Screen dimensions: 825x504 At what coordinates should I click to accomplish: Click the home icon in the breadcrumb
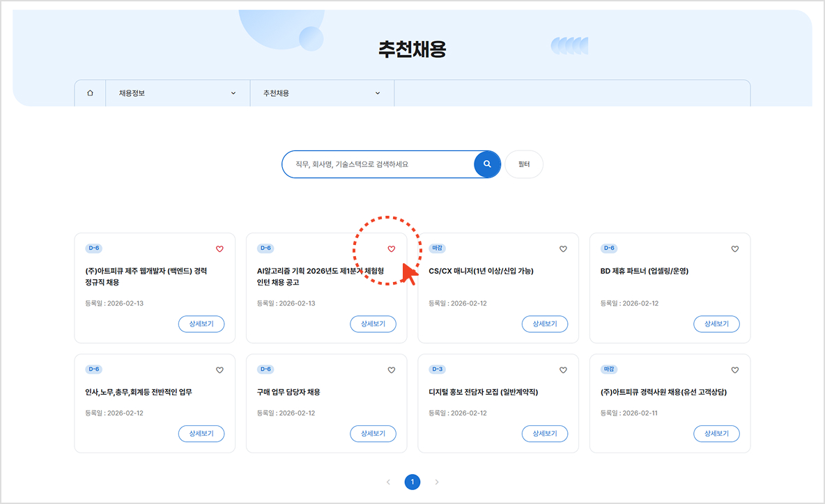coord(90,93)
